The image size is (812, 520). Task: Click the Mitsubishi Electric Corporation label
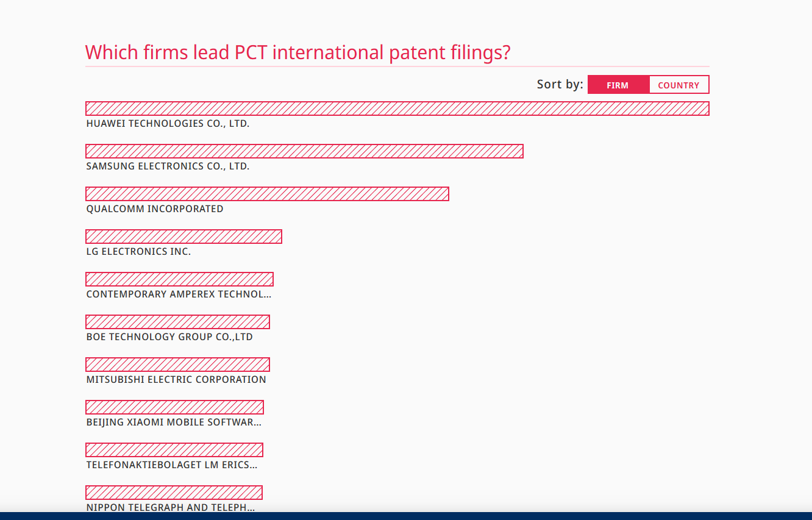coord(176,380)
